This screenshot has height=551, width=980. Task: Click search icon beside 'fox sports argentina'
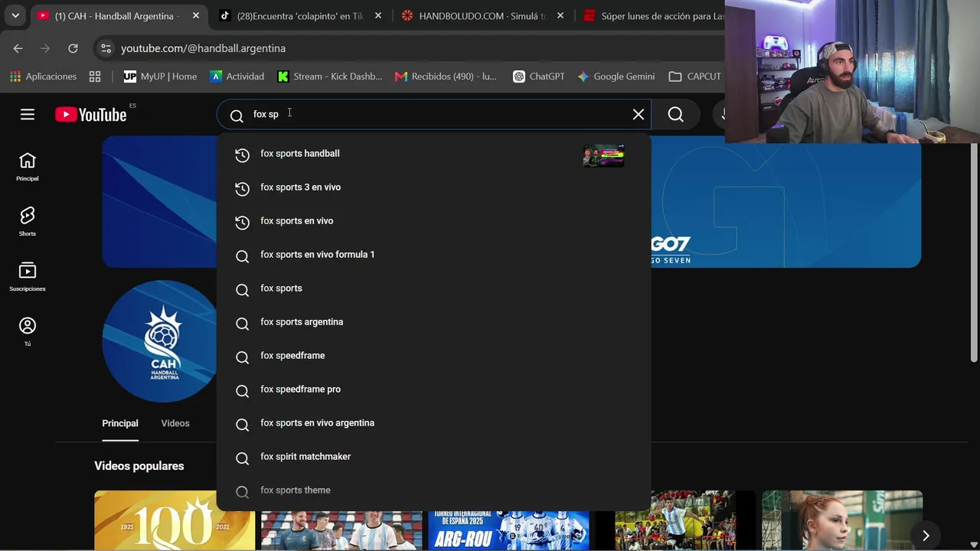pyautogui.click(x=242, y=323)
